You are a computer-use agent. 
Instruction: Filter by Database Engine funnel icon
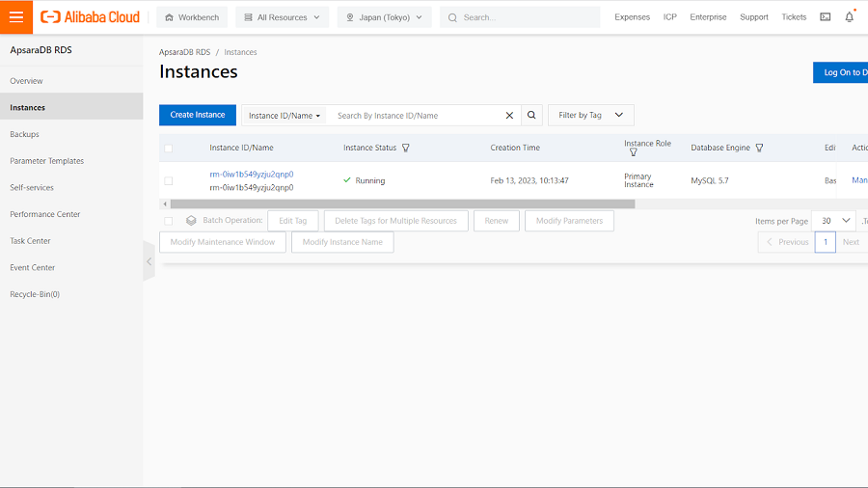[x=760, y=149]
